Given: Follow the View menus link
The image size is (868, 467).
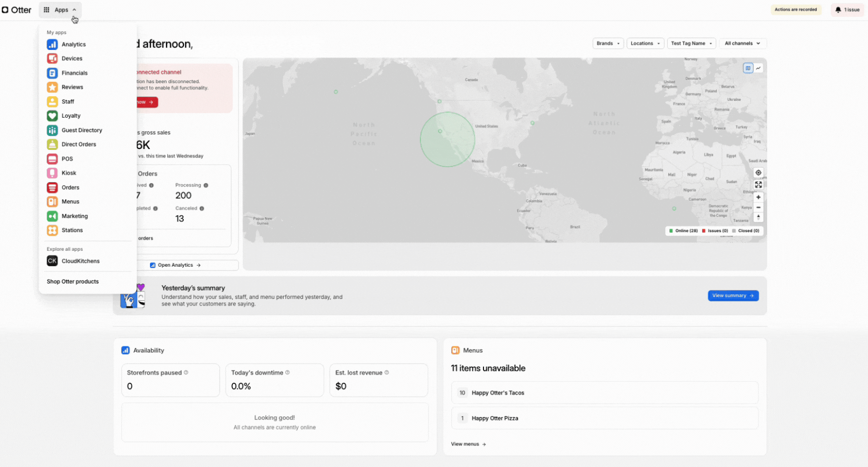Looking at the screenshot, I should pyautogui.click(x=468, y=444).
